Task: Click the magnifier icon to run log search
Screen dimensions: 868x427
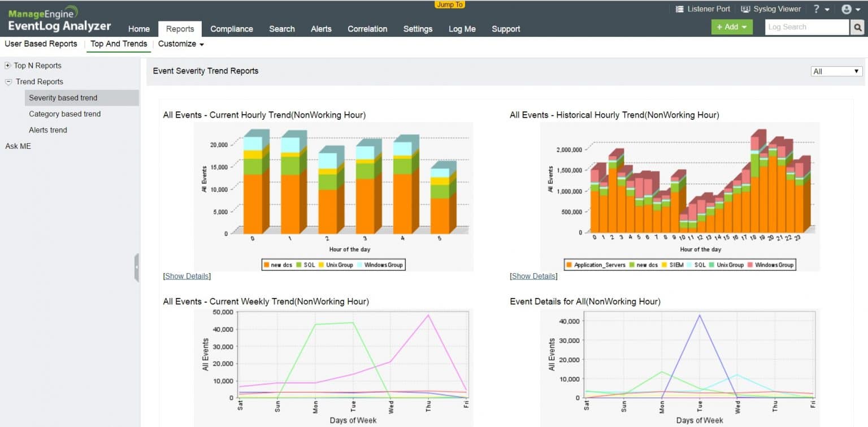Action: click(858, 27)
